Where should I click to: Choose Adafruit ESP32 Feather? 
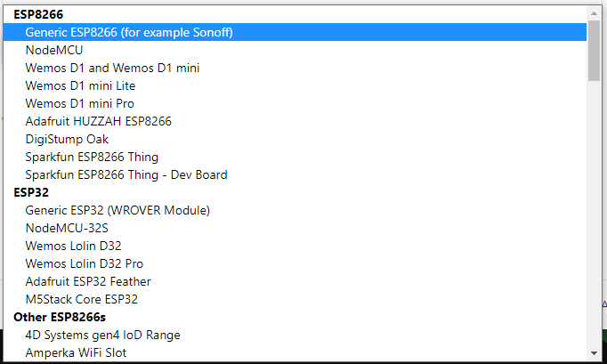[295, 281]
